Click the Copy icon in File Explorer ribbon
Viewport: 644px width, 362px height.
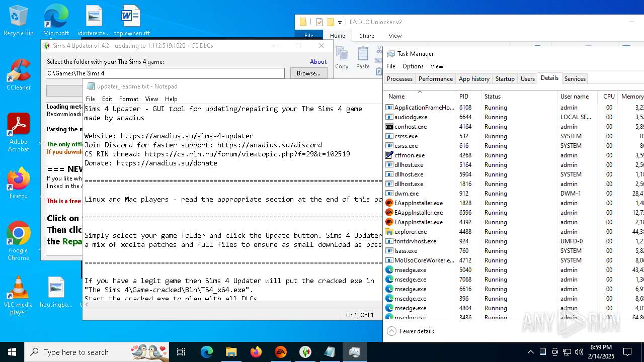342,58
